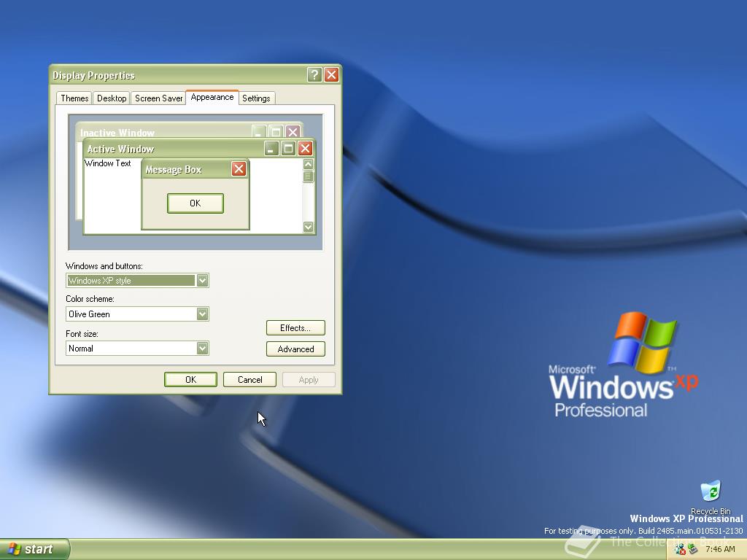Viewport: 747px width, 560px height.
Task: Click the OK button inside preview Message Box
Action: [x=196, y=203]
